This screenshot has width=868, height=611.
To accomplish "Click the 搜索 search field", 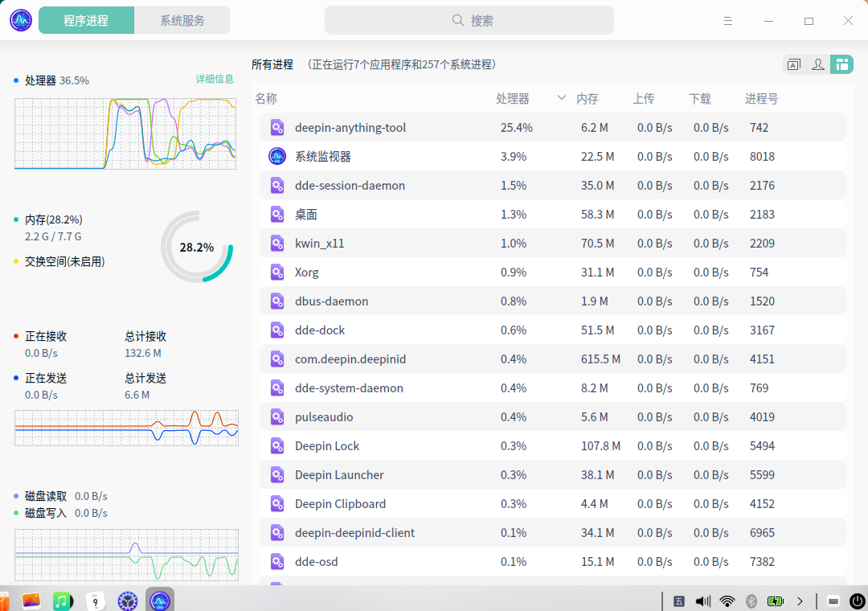I will tap(469, 21).
